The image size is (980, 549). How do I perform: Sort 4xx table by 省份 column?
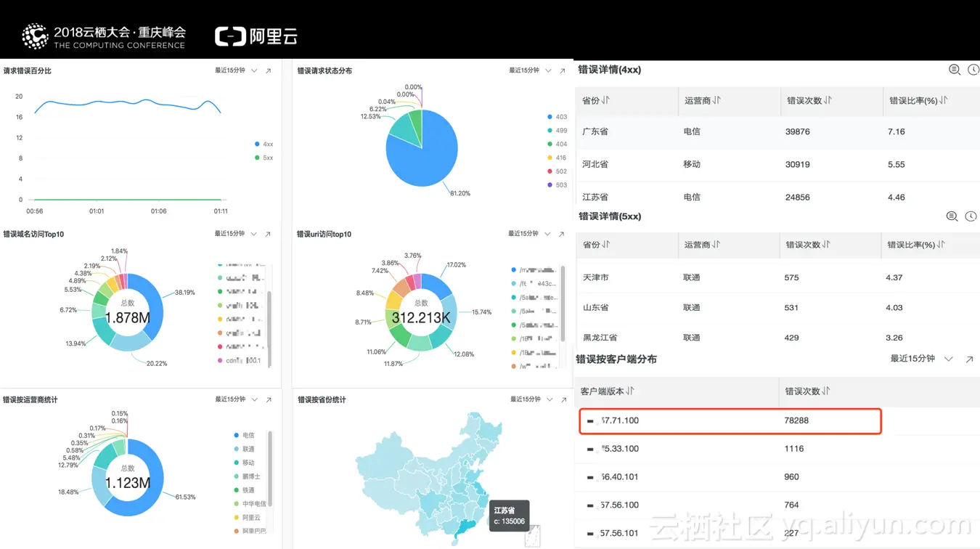click(605, 100)
